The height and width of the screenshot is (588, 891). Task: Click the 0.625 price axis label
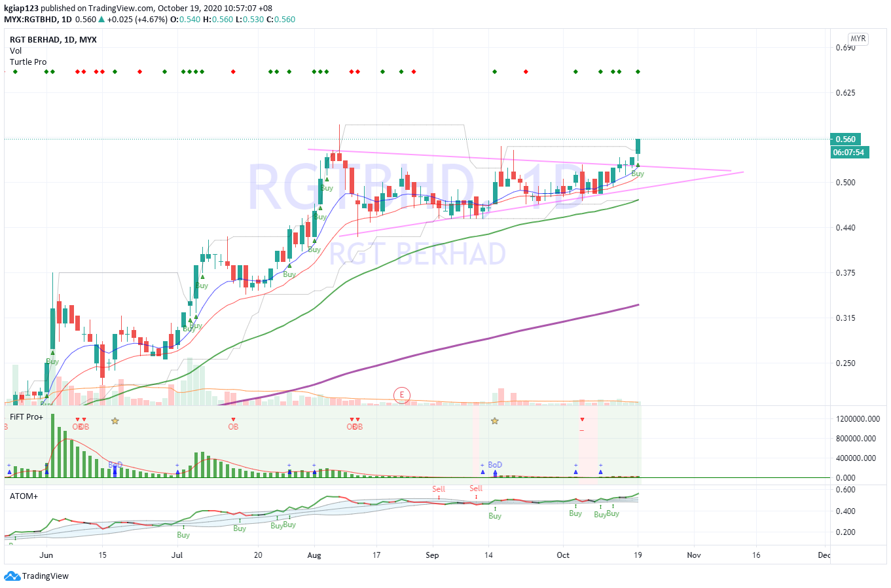click(x=846, y=93)
